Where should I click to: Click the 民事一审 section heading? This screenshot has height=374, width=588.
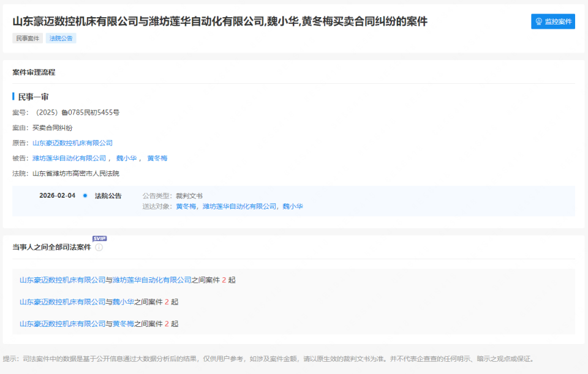click(33, 97)
